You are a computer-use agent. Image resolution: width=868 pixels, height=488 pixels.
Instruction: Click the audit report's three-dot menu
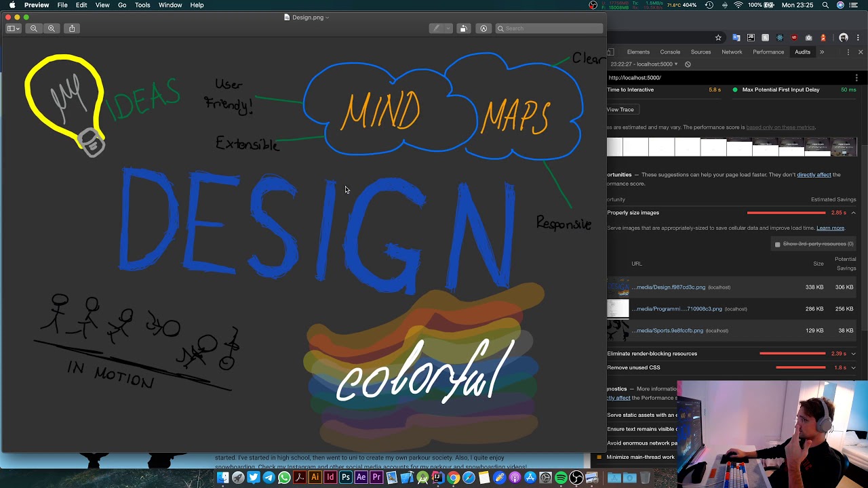pyautogui.click(x=856, y=78)
